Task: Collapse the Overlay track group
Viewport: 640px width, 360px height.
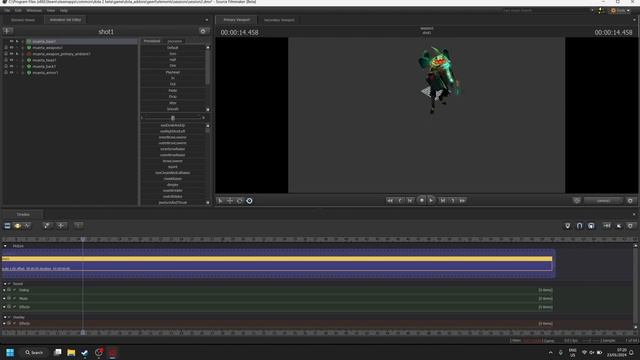Action: (5, 317)
